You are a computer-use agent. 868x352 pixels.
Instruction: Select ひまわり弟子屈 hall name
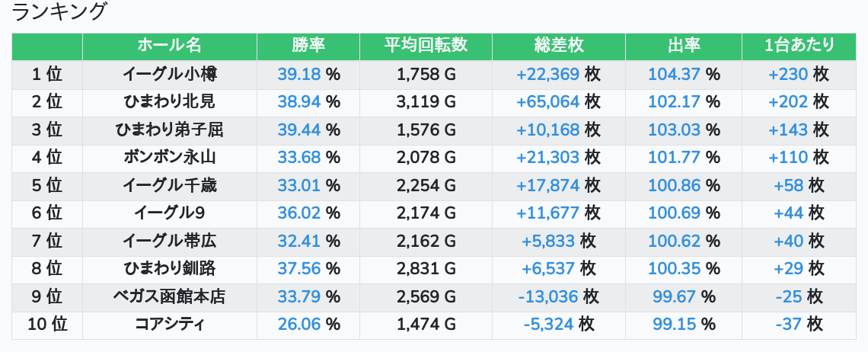coord(169,130)
